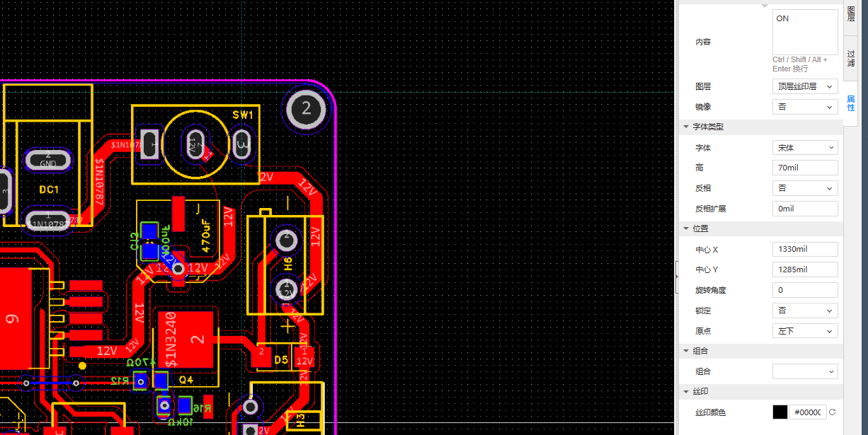The image size is (868, 435).
Task: Select pad 3 of switch SW1
Action: 241,145
